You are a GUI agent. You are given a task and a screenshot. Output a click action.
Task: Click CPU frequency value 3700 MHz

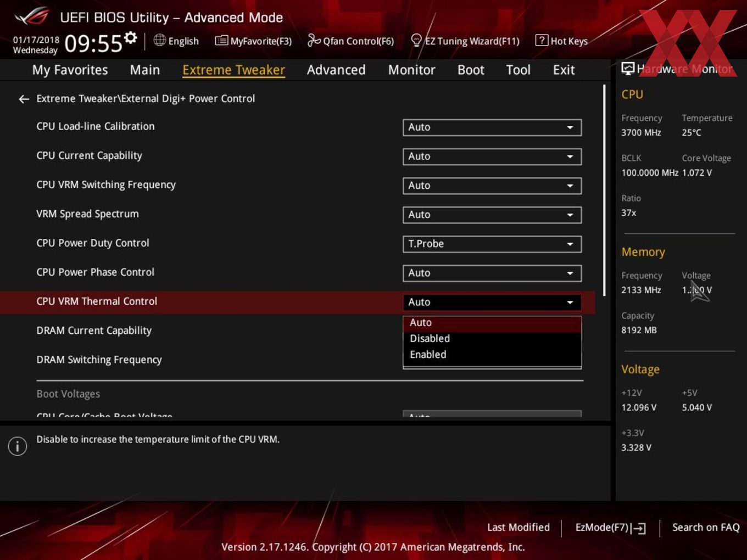pos(641,132)
